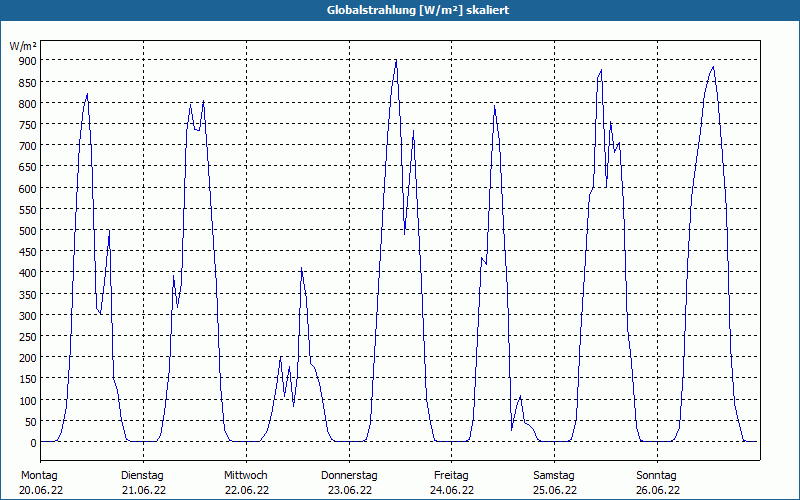
Task: Click the y-axis value '450'
Action: [28, 252]
